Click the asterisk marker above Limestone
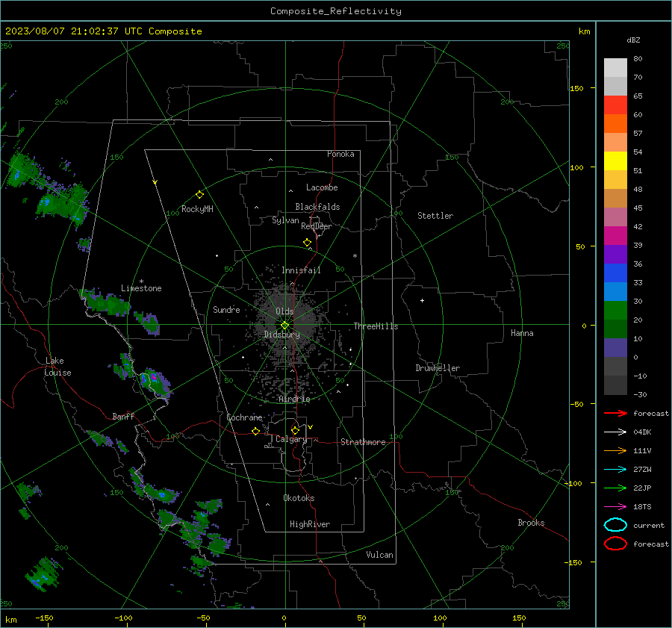The height and width of the screenshot is (628, 672). [x=141, y=282]
